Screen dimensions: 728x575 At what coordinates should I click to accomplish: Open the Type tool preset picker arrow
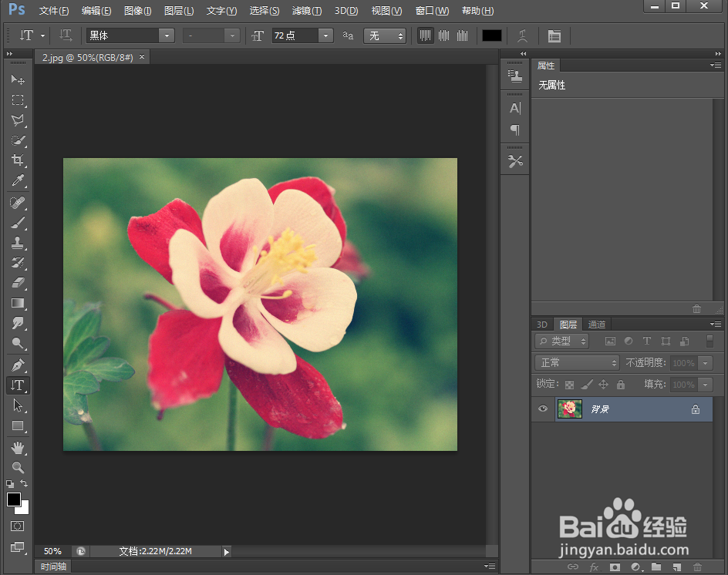coord(42,35)
